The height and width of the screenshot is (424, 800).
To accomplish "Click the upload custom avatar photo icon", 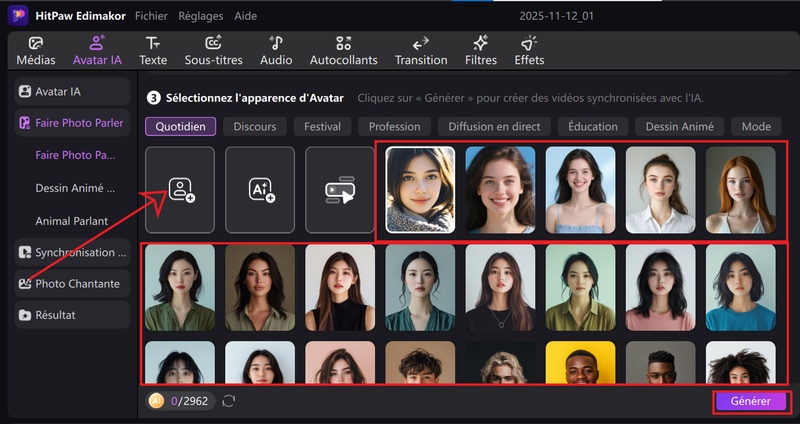I will 180,190.
